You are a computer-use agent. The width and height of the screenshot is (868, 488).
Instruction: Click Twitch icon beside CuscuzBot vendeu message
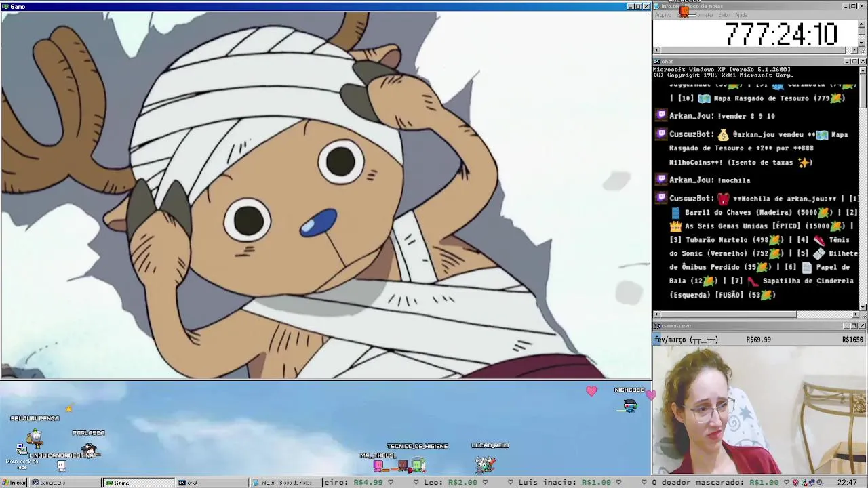point(662,134)
